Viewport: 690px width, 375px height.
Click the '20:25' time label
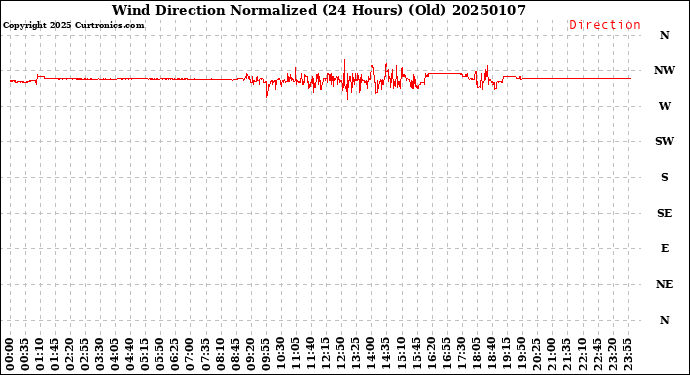pos(536,355)
